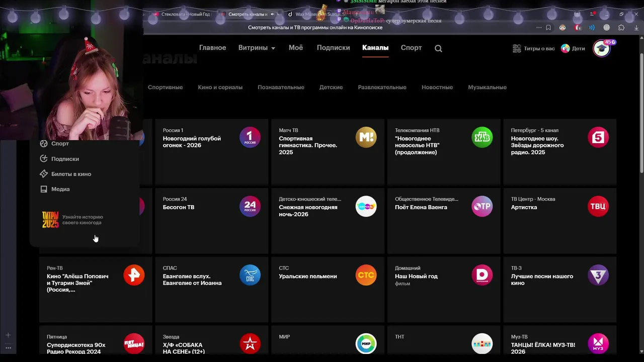644x362 pixels.
Task: Click the orange СТС channel logo
Action: [x=366, y=275]
